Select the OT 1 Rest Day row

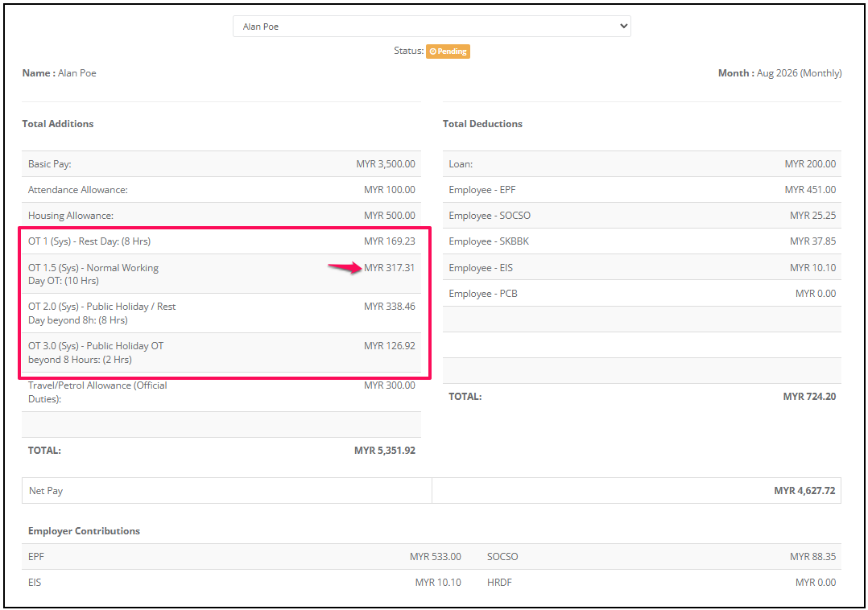coord(221,241)
